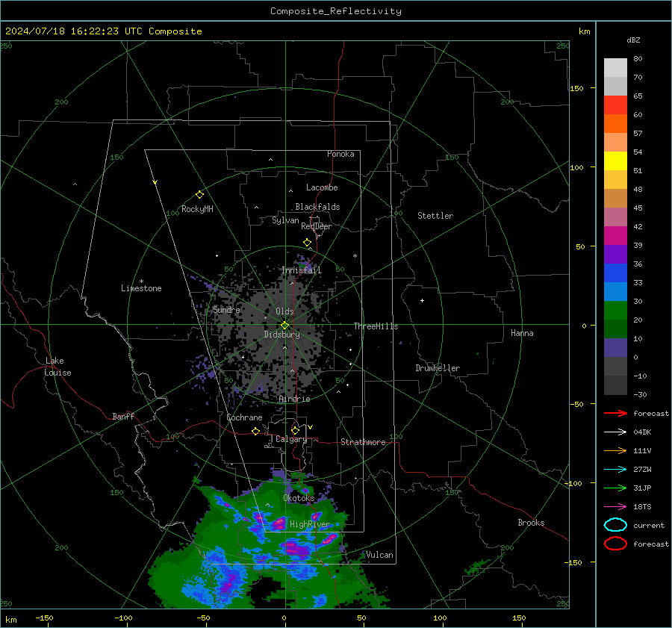
Task: Pick the purple 36-39 dBZ swatch
Action: [615, 255]
